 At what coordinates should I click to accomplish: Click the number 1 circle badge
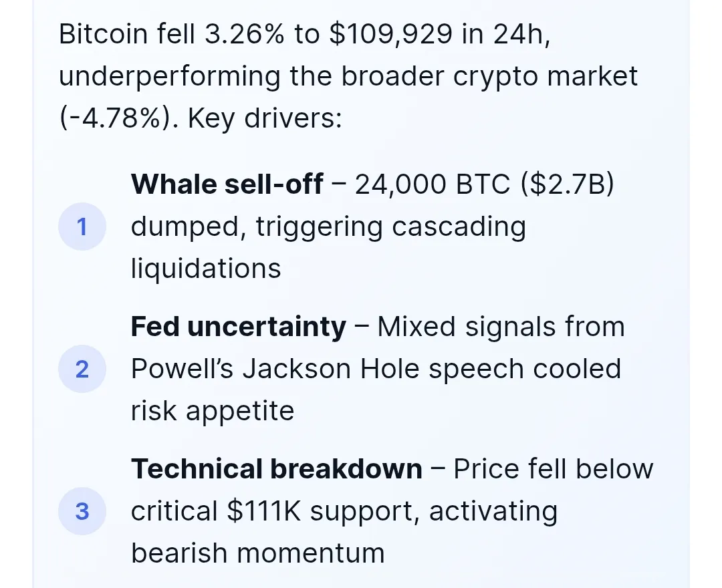click(82, 227)
